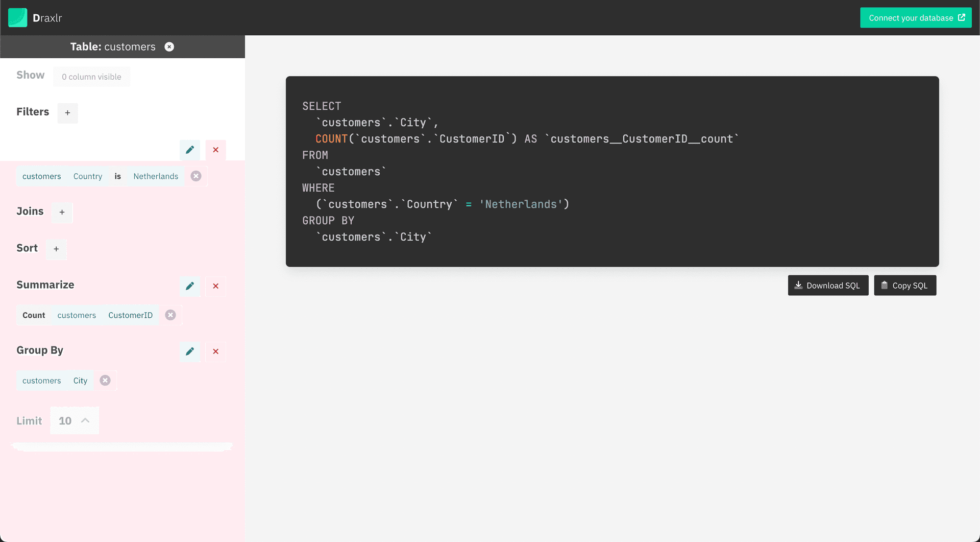The height and width of the screenshot is (542, 980).
Task: Delete the Group By section
Action: coord(216,351)
